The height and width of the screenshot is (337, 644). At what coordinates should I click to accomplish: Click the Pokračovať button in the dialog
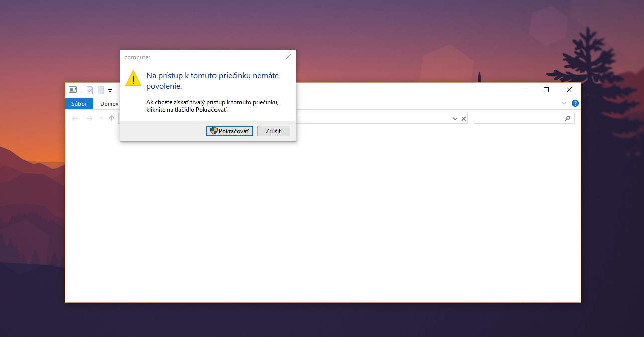pyautogui.click(x=230, y=131)
